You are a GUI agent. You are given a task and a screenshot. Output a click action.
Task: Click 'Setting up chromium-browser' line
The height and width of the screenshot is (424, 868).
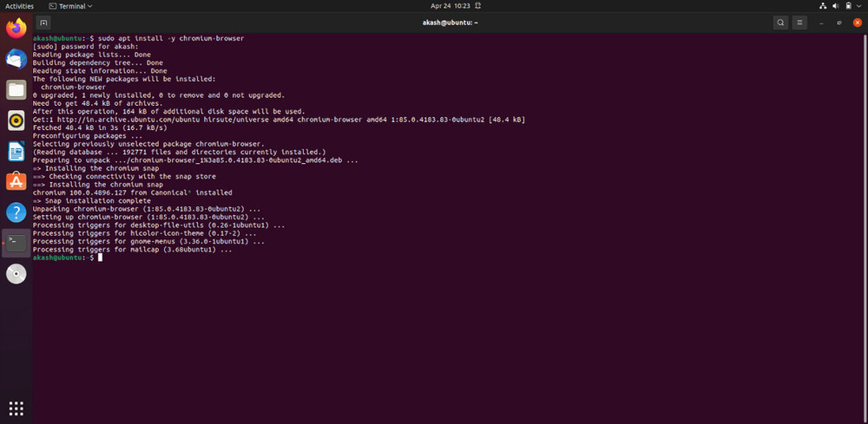148,218
